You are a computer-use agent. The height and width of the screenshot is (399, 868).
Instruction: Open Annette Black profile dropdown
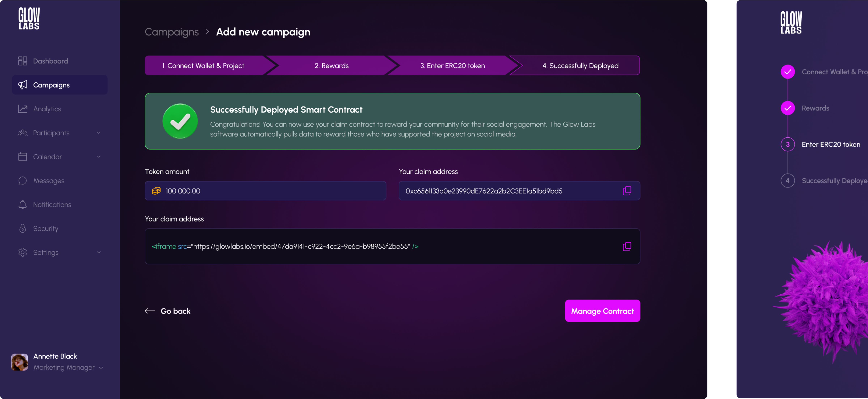(101, 368)
